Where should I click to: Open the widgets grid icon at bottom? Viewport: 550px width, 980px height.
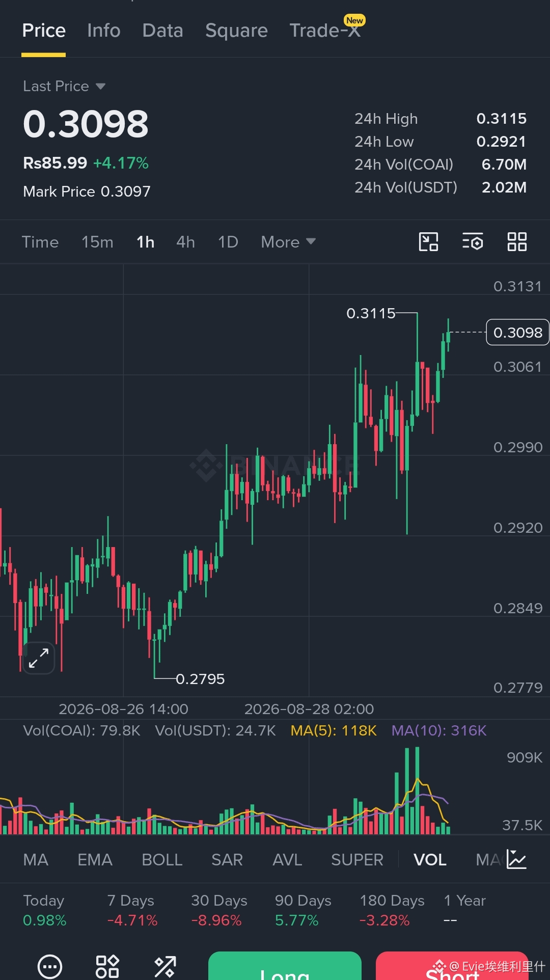[x=107, y=966]
